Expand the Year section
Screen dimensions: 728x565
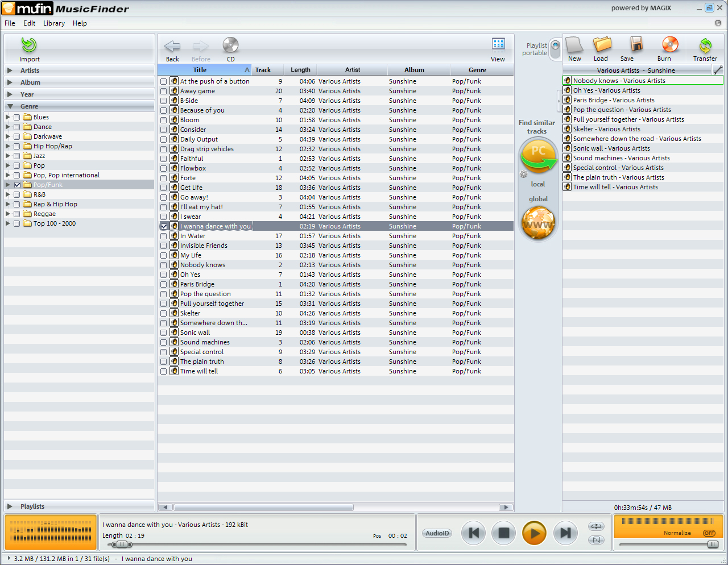[x=10, y=94]
